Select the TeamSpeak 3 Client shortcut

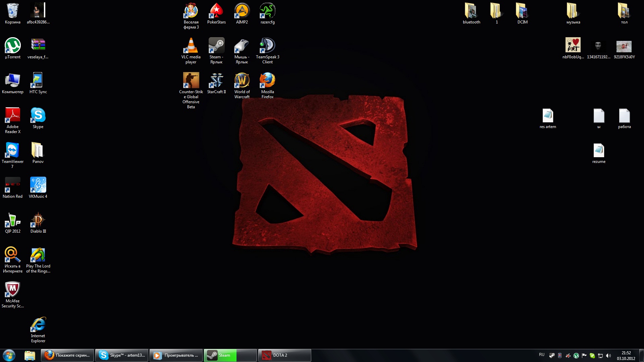click(x=268, y=51)
